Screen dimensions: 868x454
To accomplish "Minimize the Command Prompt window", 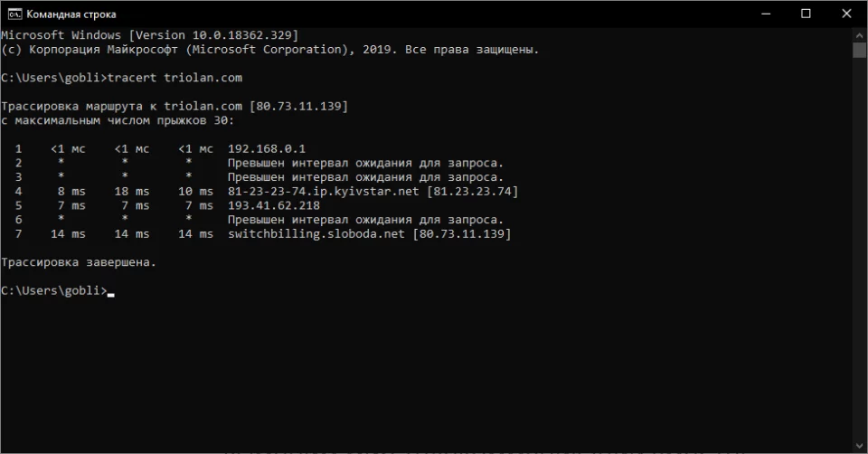I will [764, 14].
